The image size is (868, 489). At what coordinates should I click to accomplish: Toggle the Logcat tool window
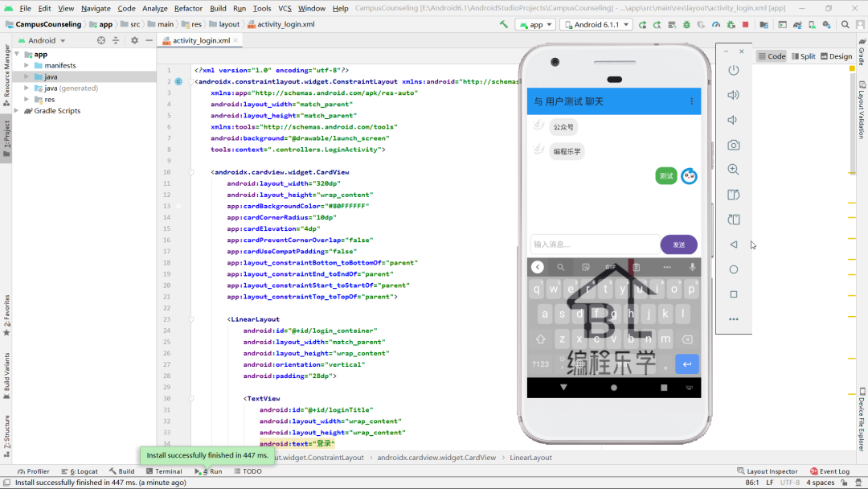pyautogui.click(x=79, y=471)
